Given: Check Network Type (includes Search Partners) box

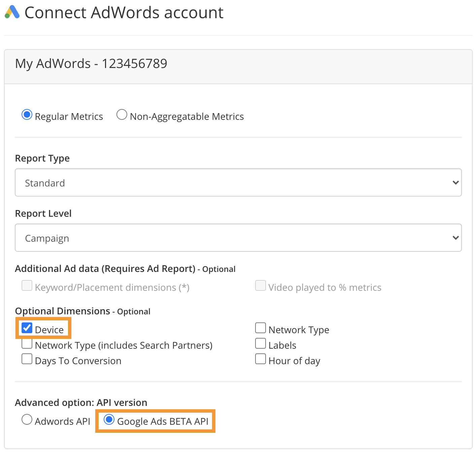Looking at the screenshot, I should pyautogui.click(x=27, y=344).
